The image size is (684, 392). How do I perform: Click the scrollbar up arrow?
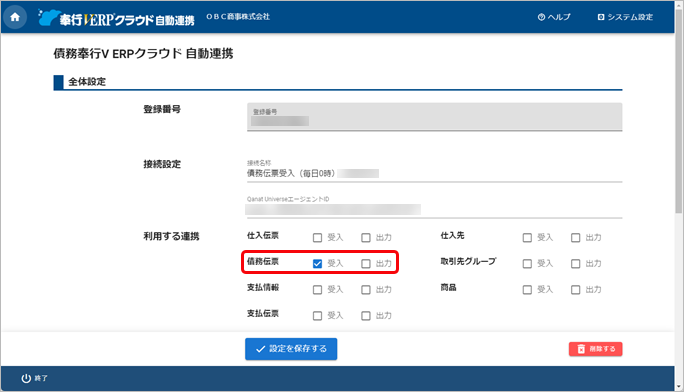679,4
